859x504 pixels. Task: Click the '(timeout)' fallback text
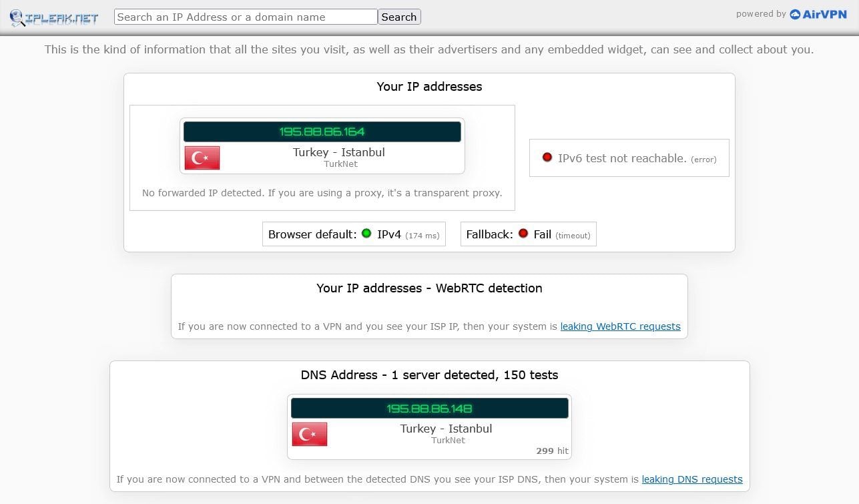tap(573, 236)
